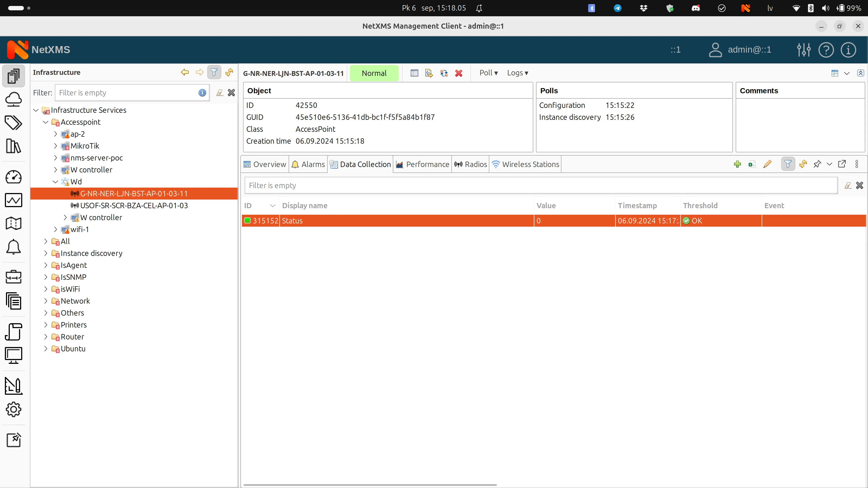Click the Normal status button
868x488 pixels.
point(374,73)
